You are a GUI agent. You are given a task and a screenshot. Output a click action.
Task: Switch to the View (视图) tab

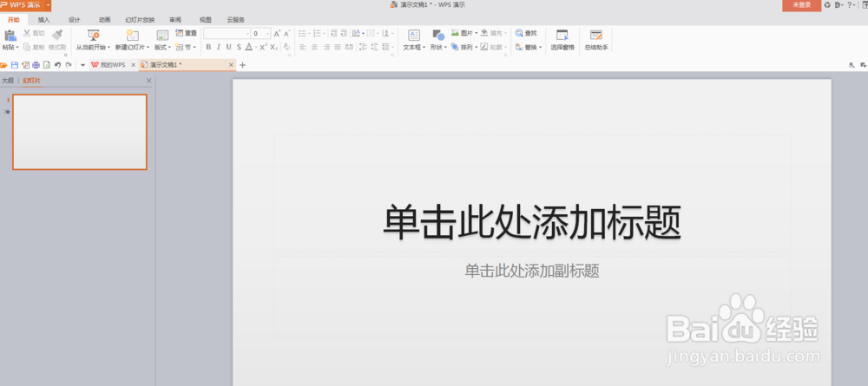(206, 20)
